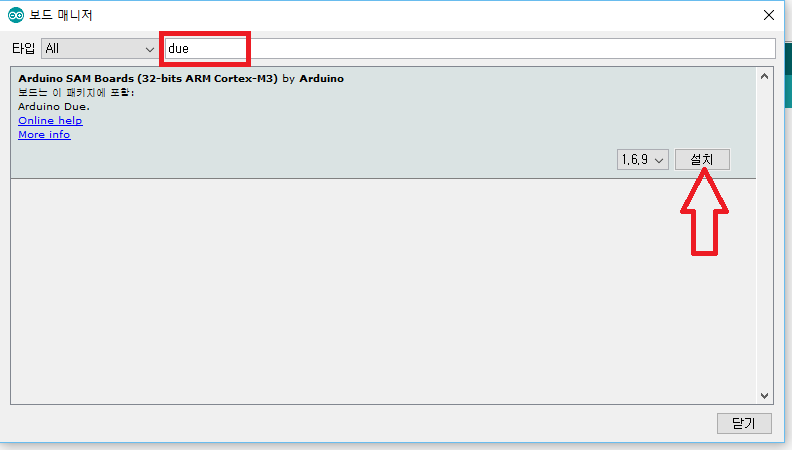This screenshot has width=792, height=450.
Task: Click the Arduino logo icon in title bar
Action: tap(16, 15)
